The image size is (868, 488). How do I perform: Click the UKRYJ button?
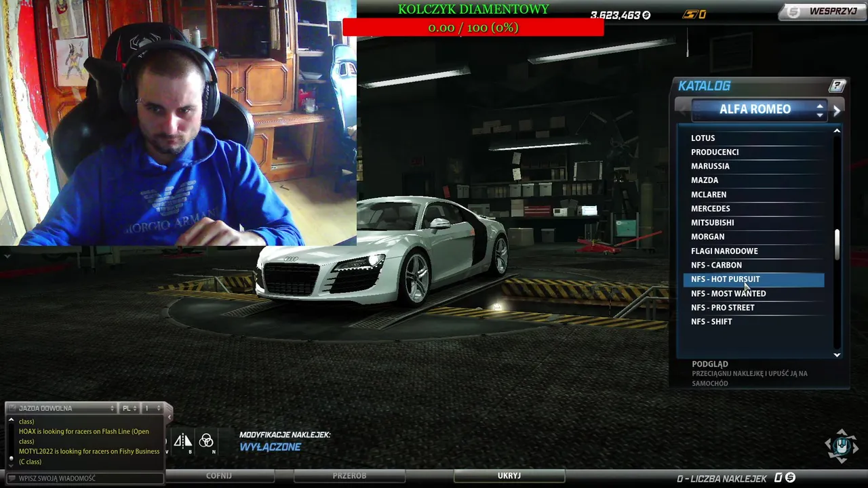(509, 476)
